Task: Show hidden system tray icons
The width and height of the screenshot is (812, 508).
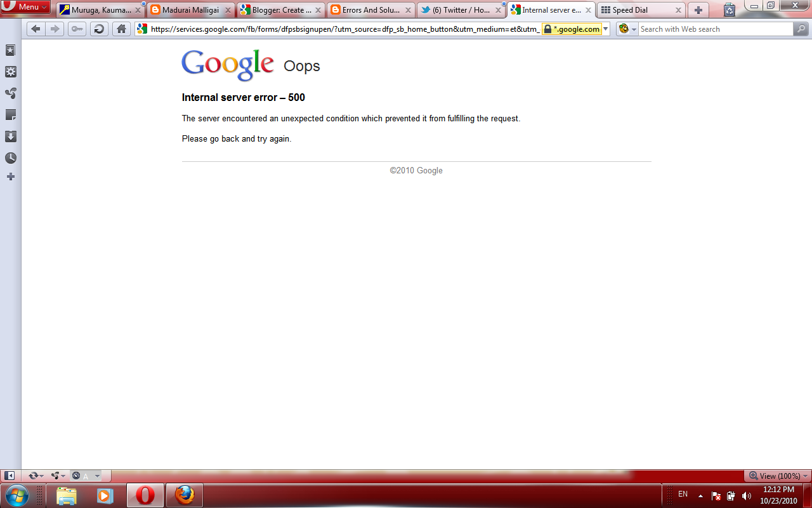Action: (x=701, y=495)
